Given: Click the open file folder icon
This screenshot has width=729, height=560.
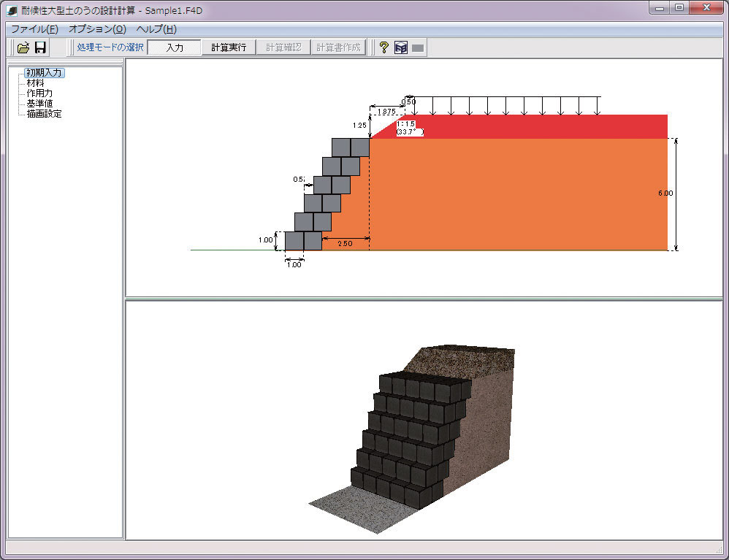Looking at the screenshot, I should (23, 47).
